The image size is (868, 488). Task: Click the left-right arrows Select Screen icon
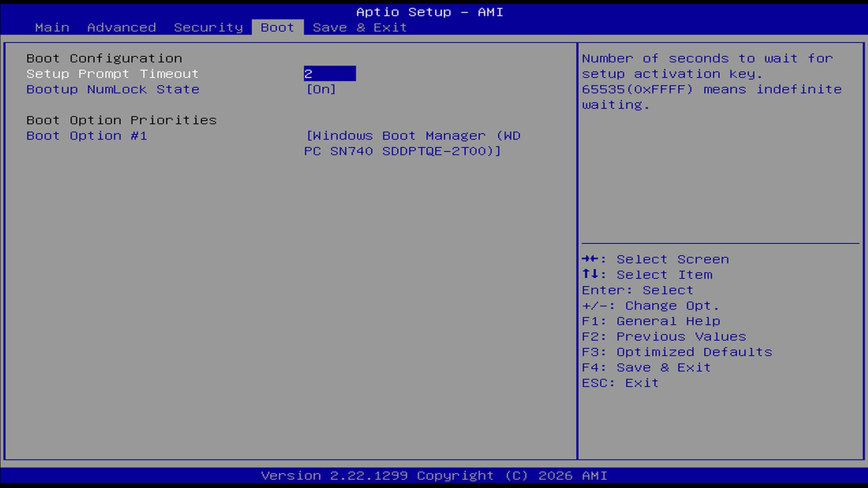tap(590, 259)
